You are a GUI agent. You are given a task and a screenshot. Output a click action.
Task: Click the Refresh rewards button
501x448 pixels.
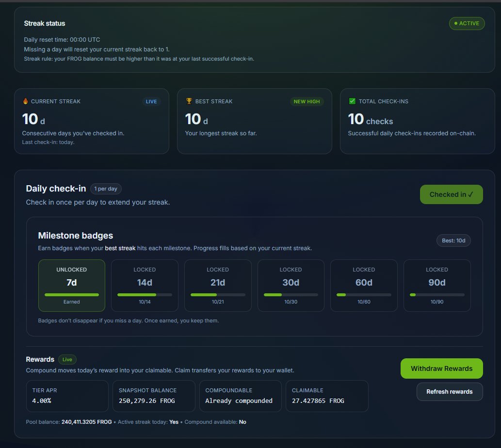(449, 392)
